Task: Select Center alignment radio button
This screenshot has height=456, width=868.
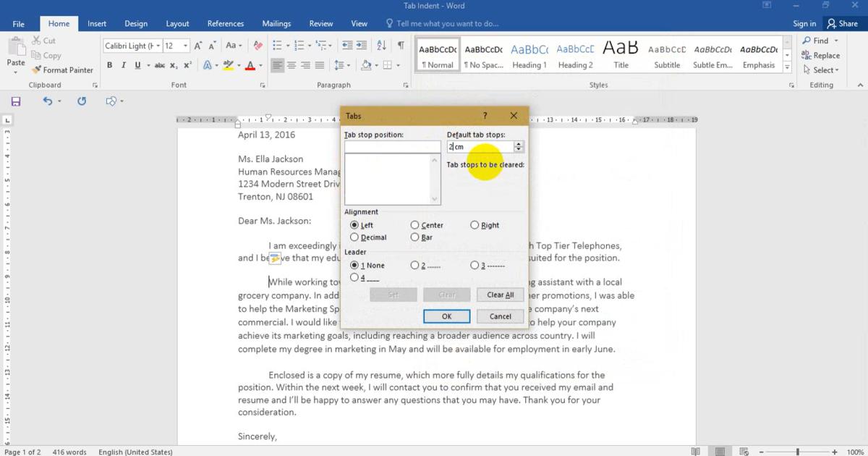Action: coord(414,225)
